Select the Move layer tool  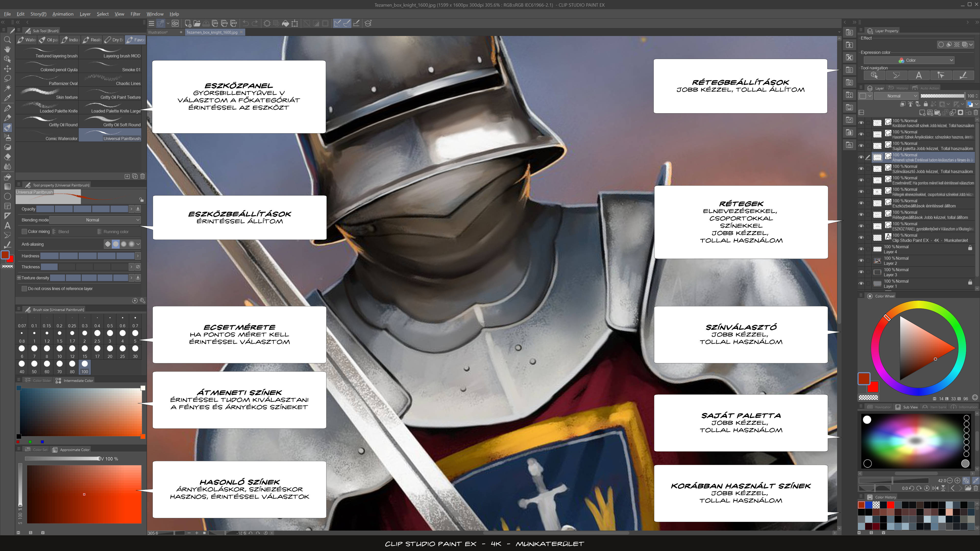point(7,69)
